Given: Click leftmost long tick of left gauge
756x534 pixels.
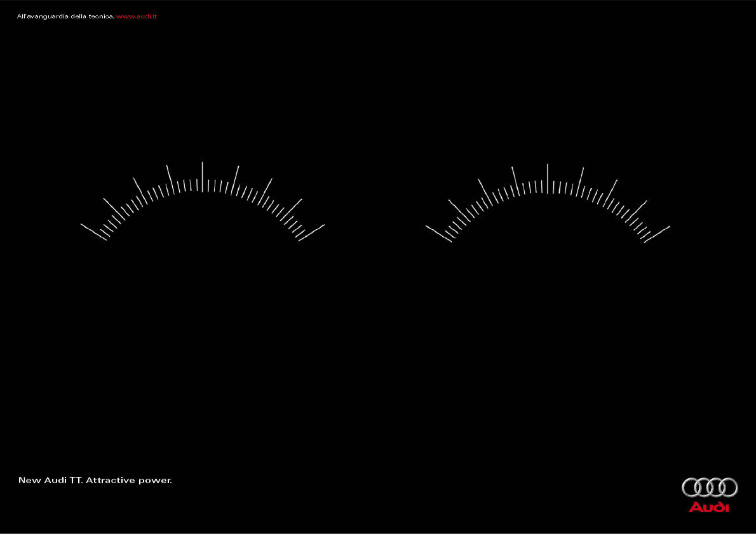Looking at the screenshot, I should [93, 231].
